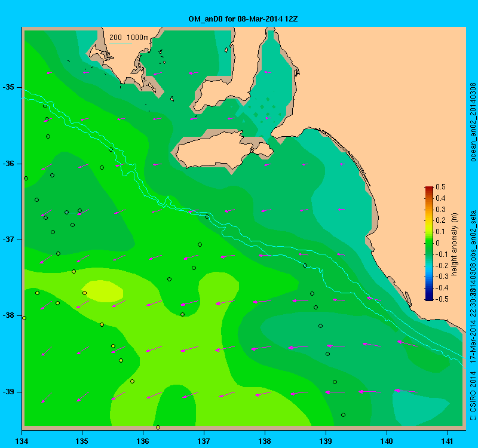This screenshot has height=448, width=478.
Task: Click the 135 longitude axis label
Action: point(82,441)
